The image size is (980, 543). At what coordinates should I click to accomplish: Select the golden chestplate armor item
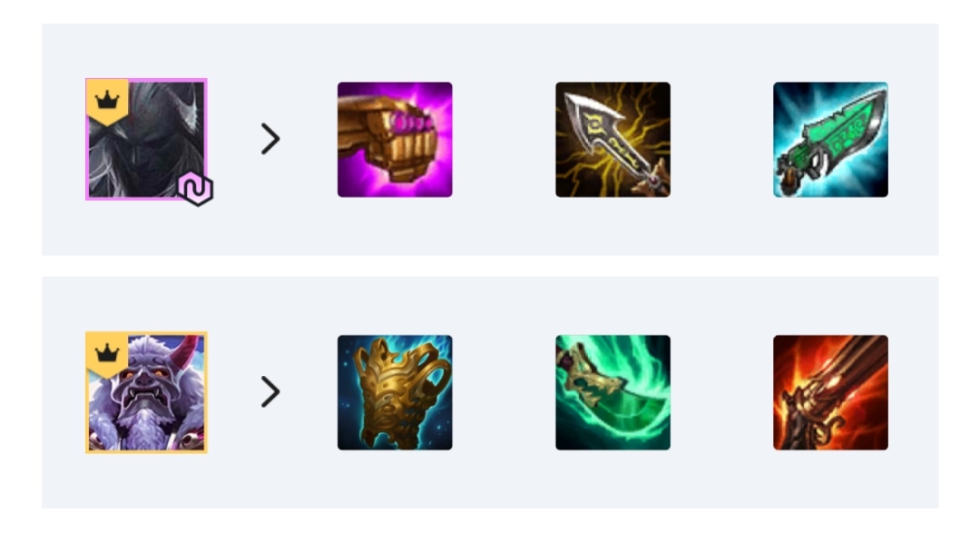click(395, 392)
